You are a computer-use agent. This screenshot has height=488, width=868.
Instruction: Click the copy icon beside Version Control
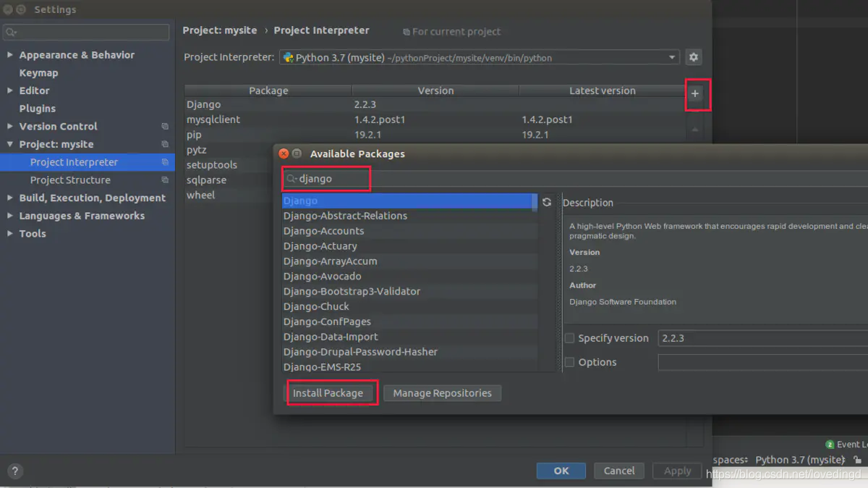[x=165, y=126]
